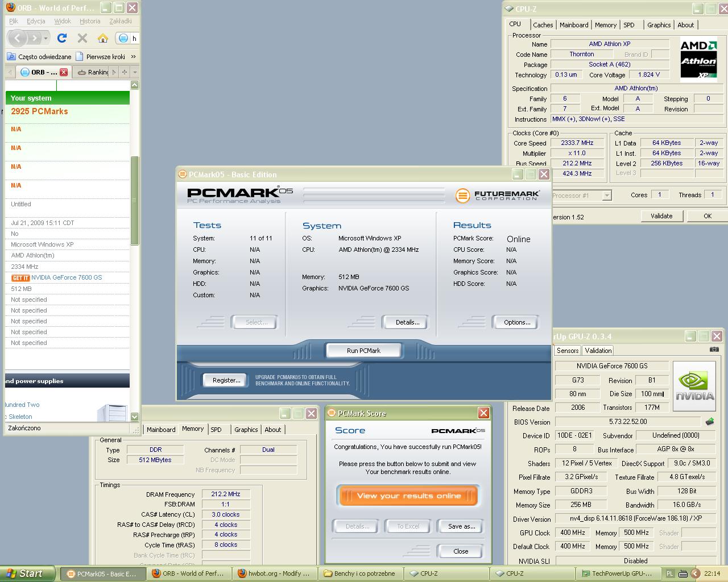Click View your results online

tap(409, 496)
